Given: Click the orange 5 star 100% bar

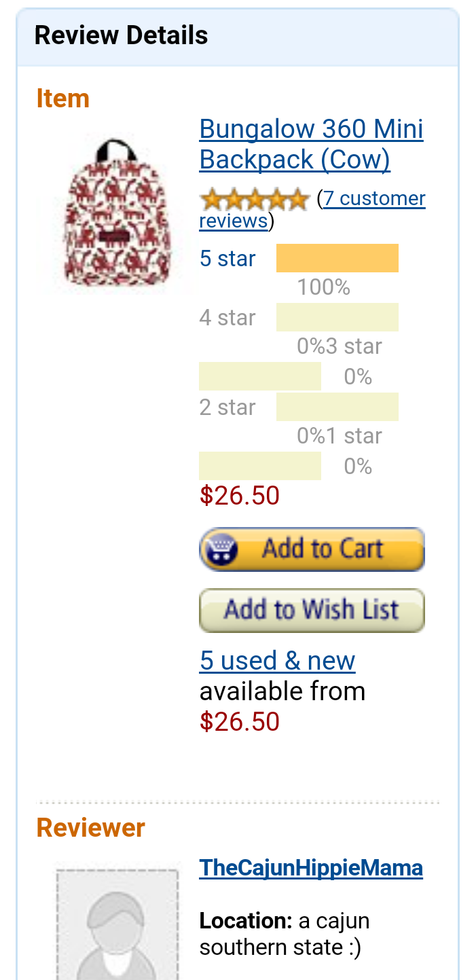Looking at the screenshot, I should 337,258.
